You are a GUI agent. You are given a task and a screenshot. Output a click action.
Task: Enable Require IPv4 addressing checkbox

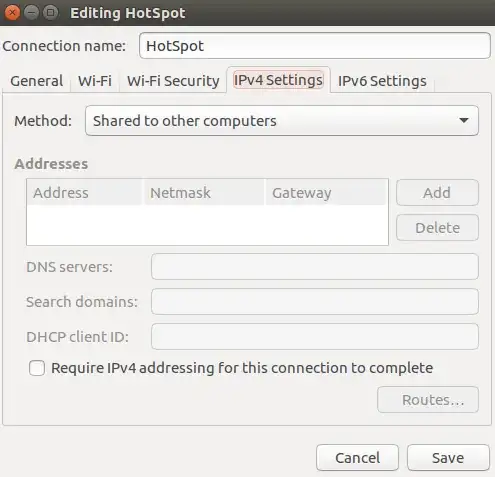pyautogui.click(x=37, y=368)
